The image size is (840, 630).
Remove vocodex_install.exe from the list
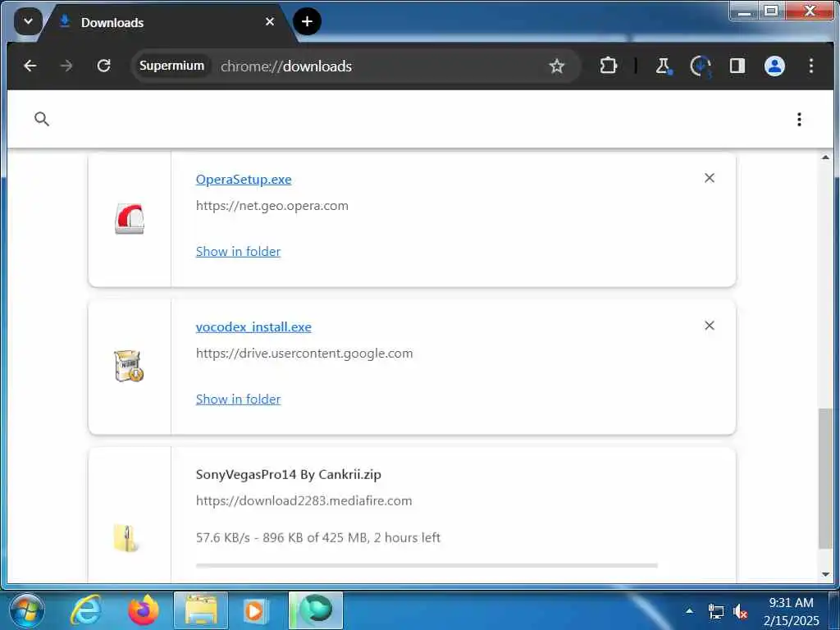point(710,325)
